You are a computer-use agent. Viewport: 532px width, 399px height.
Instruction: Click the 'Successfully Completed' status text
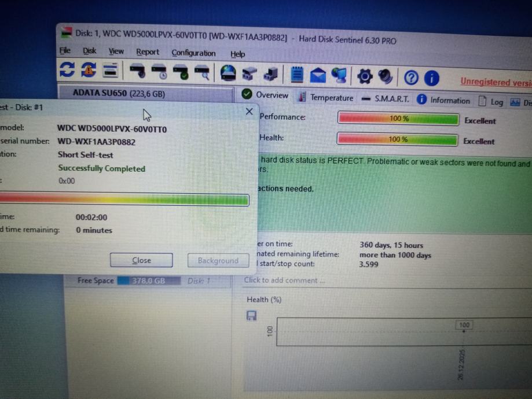pos(101,168)
